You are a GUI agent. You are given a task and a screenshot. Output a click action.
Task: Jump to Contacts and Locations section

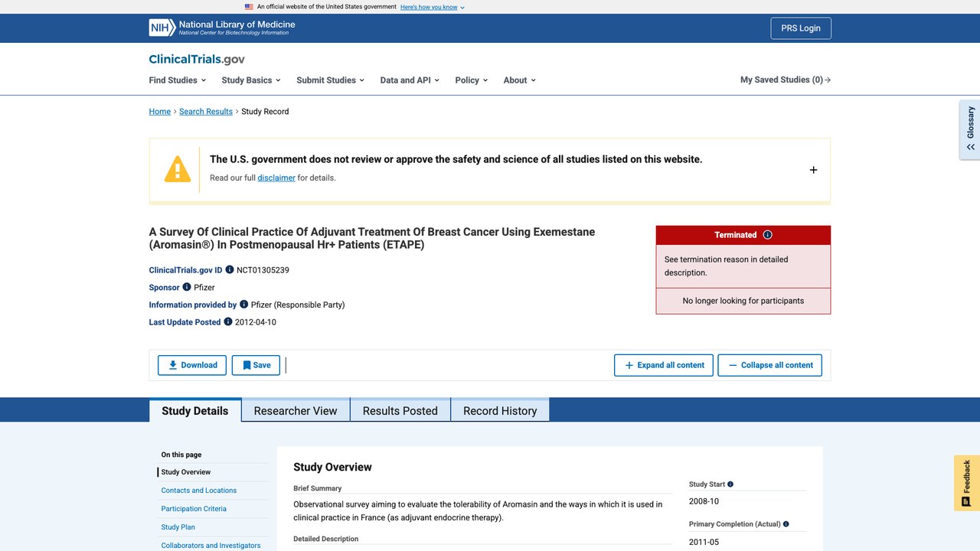(x=199, y=491)
